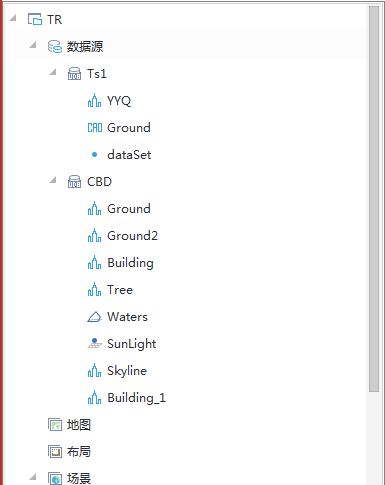
Task: Select the 布局 label
Action: [x=79, y=452]
